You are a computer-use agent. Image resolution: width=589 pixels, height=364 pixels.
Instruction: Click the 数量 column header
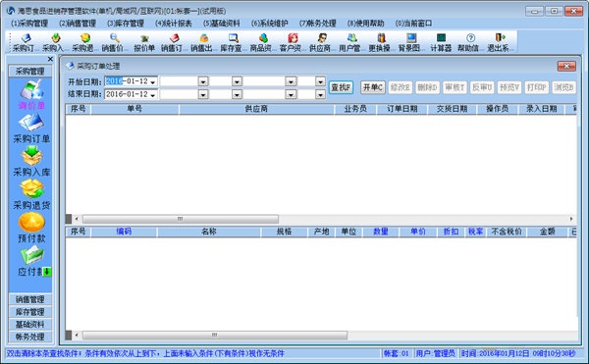coord(381,232)
